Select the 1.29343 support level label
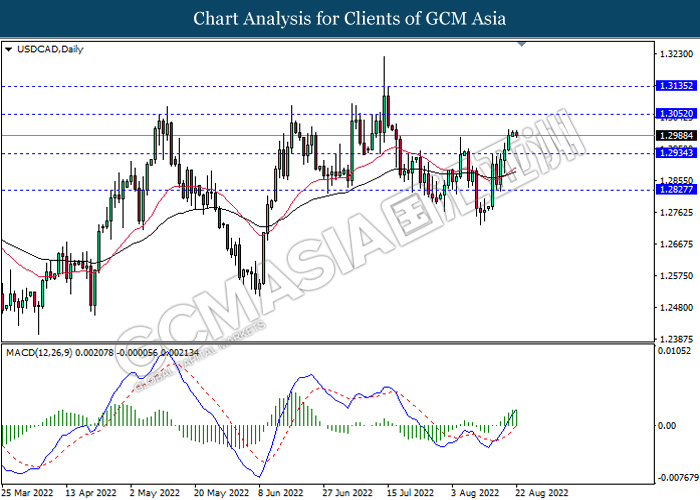 676,153
